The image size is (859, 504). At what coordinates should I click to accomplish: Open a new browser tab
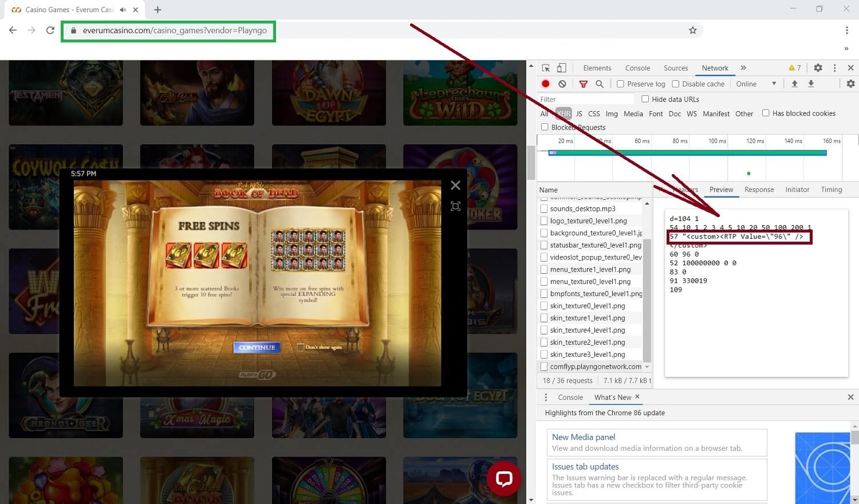[x=157, y=10]
